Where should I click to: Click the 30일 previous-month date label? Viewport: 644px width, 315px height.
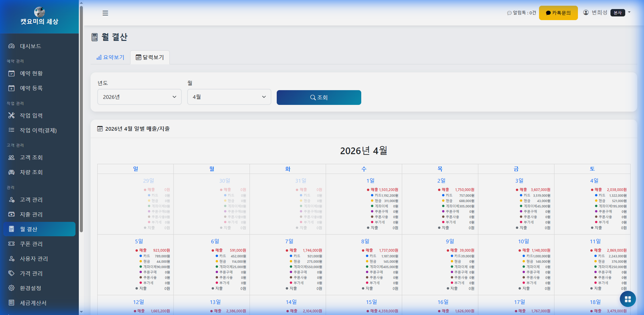click(x=225, y=181)
